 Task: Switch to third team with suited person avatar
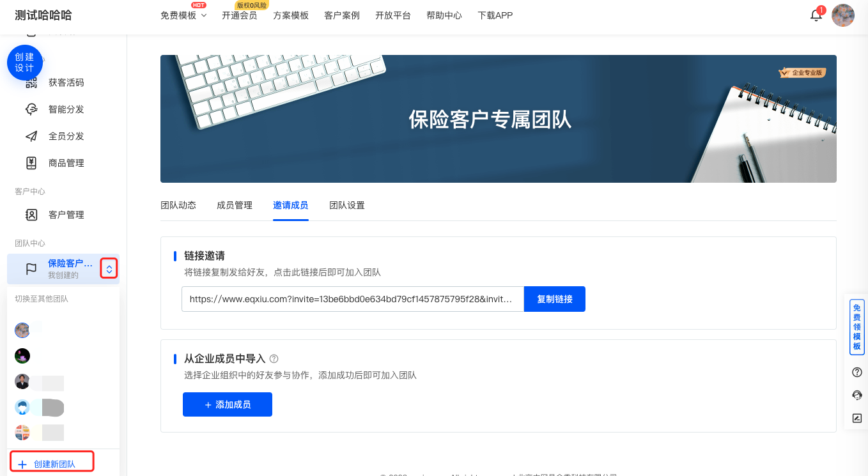22,381
